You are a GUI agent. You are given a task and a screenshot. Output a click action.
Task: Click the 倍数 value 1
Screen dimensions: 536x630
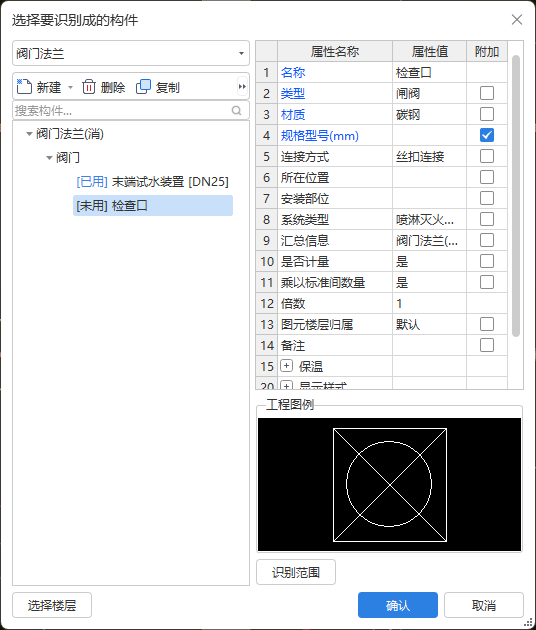429,303
